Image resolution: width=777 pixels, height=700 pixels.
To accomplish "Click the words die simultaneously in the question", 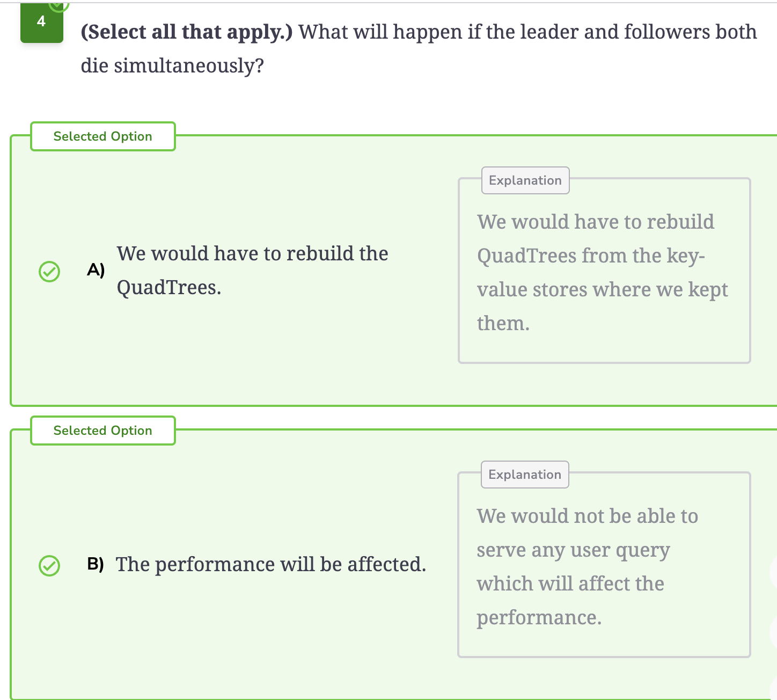I will tap(172, 65).
